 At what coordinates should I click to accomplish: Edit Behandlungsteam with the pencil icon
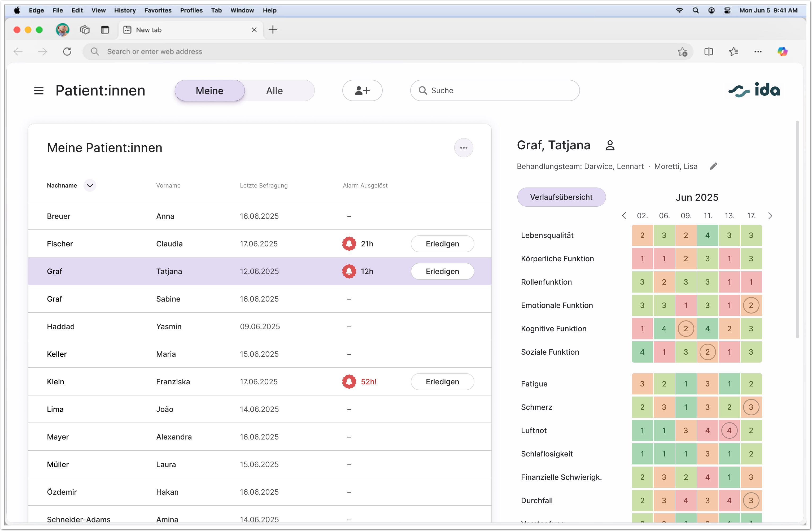point(713,166)
